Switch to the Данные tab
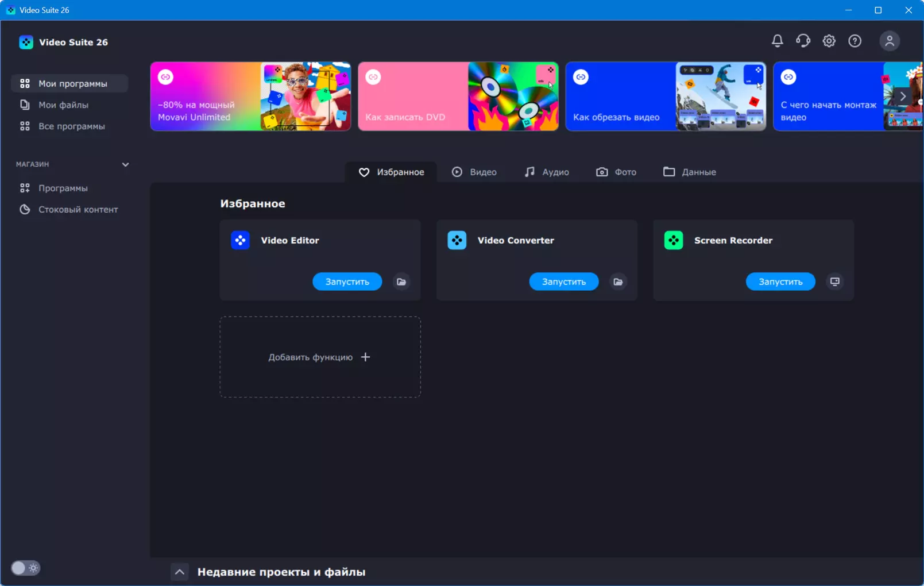Image resolution: width=924 pixels, height=586 pixels. coord(690,172)
